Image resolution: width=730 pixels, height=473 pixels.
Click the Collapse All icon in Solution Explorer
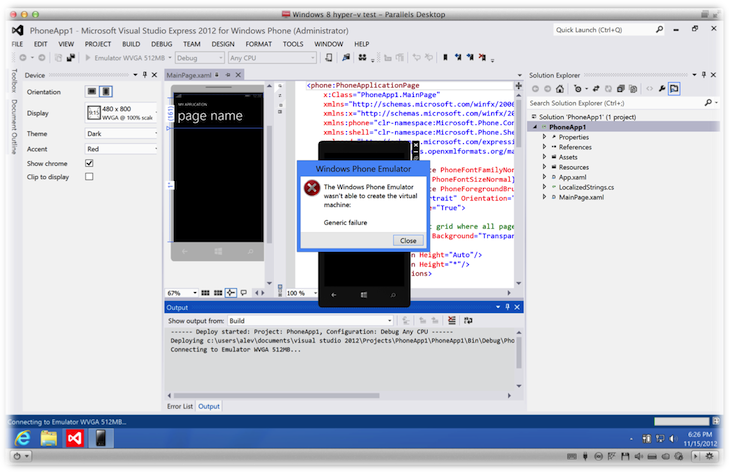[x=620, y=88]
